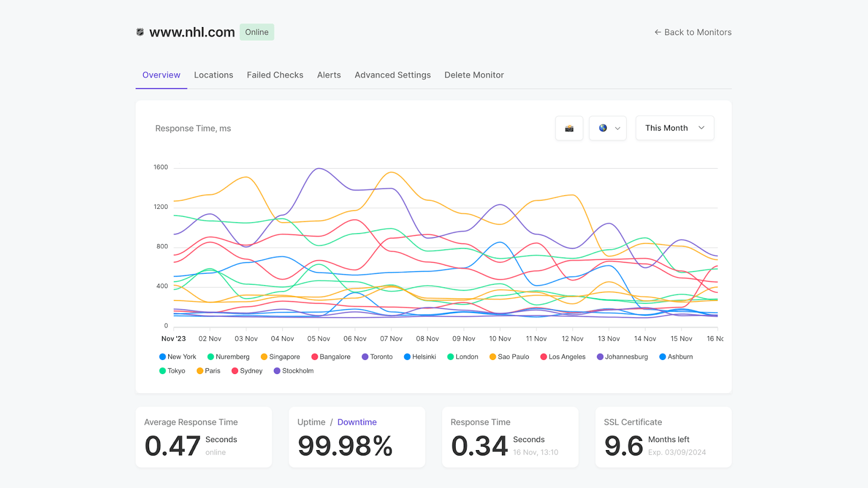
Task: Toggle Los Angeles legend item
Action: pos(563,357)
